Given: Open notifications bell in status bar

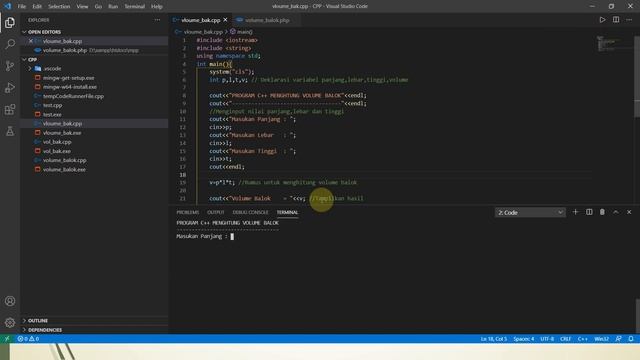Looking at the screenshot, I should pyautogui.click(x=631, y=339).
